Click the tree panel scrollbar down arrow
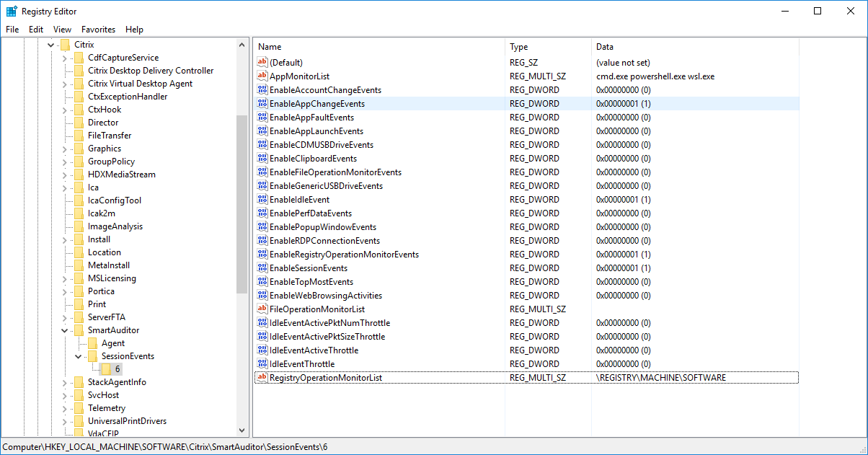The width and height of the screenshot is (868, 455). (242, 430)
